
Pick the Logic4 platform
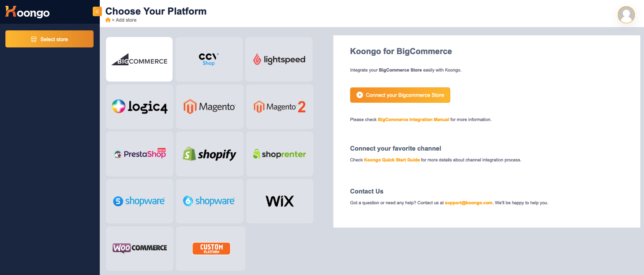click(x=139, y=107)
